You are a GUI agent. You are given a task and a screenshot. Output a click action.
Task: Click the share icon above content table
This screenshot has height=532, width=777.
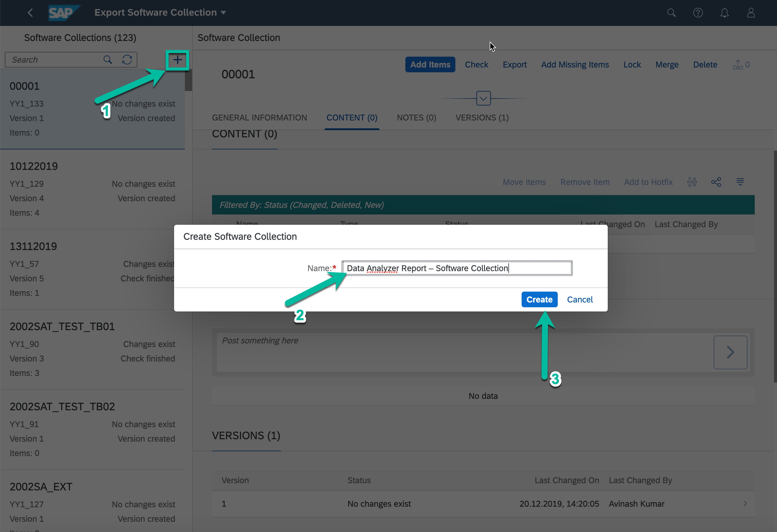coord(716,182)
